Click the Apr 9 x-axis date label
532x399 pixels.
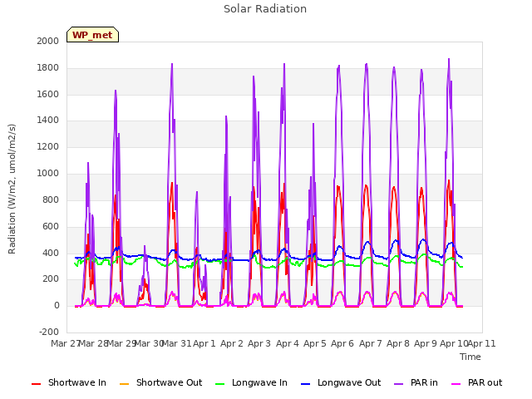pyautogui.click(x=426, y=343)
